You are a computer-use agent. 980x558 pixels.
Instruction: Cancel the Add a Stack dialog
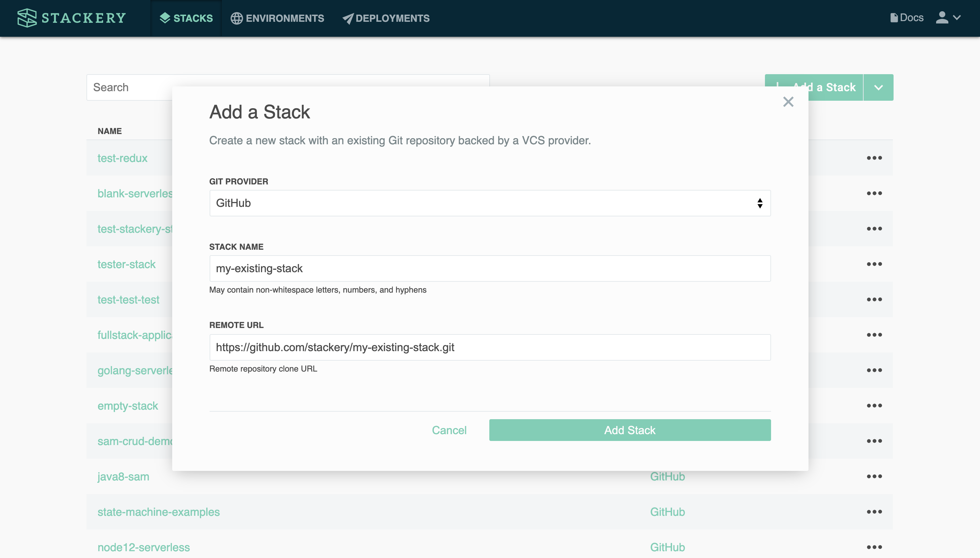coord(449,430)
